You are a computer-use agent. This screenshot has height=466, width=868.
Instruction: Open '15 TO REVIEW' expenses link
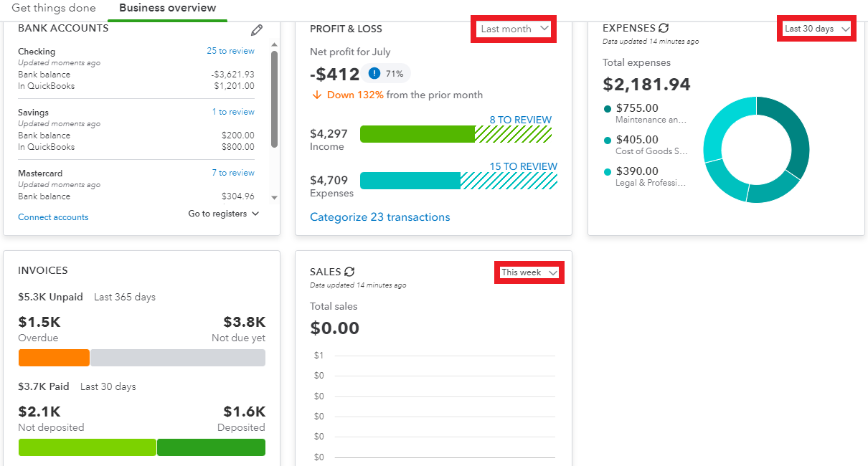tap(523, 166)
